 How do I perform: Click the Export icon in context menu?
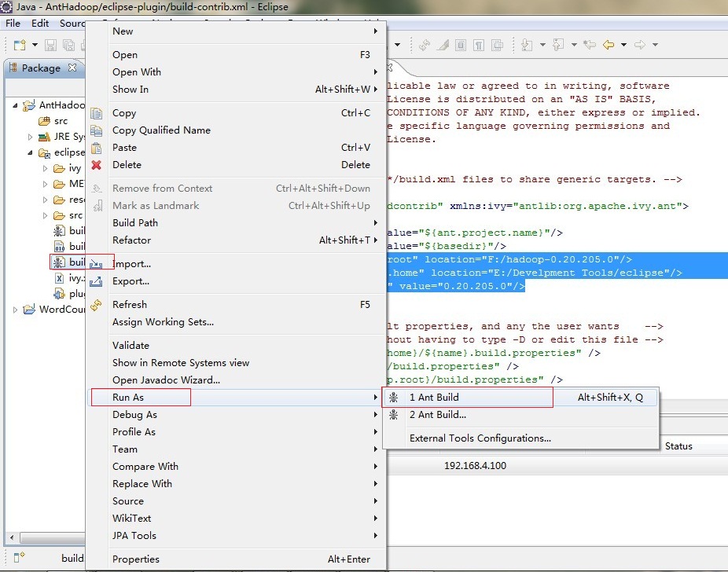[96, 281]
